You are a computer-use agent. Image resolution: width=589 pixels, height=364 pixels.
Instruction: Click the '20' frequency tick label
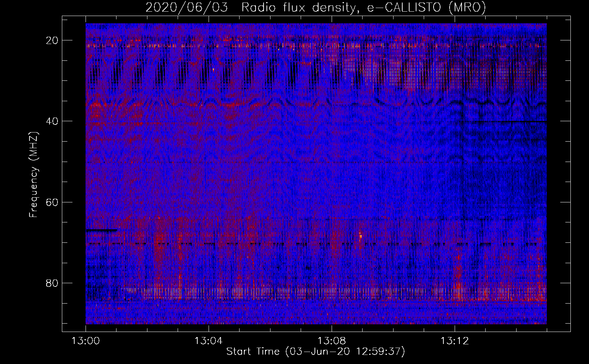[52, 40]
